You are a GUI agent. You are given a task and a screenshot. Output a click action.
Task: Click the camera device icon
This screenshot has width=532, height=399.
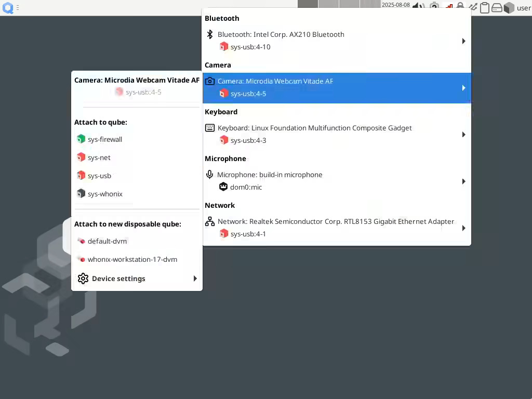210,81
